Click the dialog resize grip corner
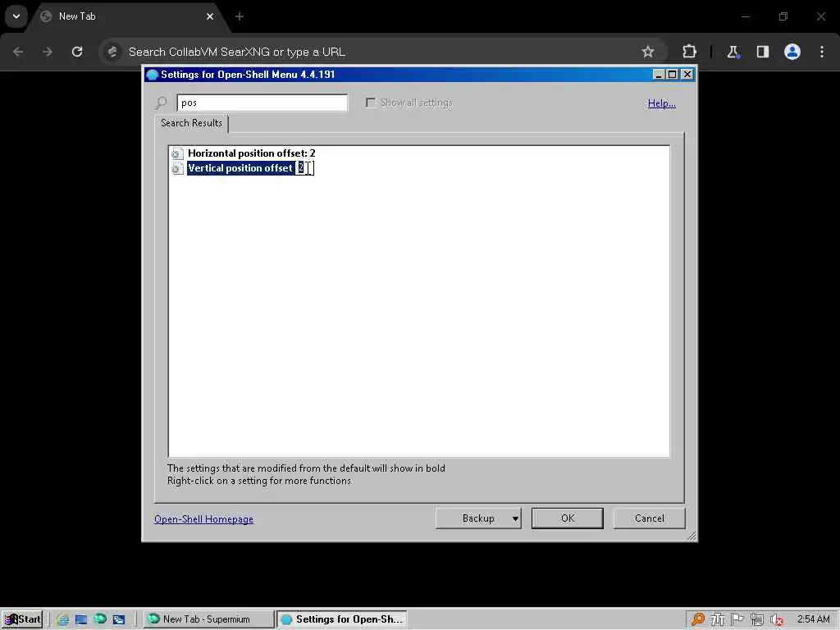Image resolution: width=840 pixels, height=630 pixels. click(x=692, y=536)
